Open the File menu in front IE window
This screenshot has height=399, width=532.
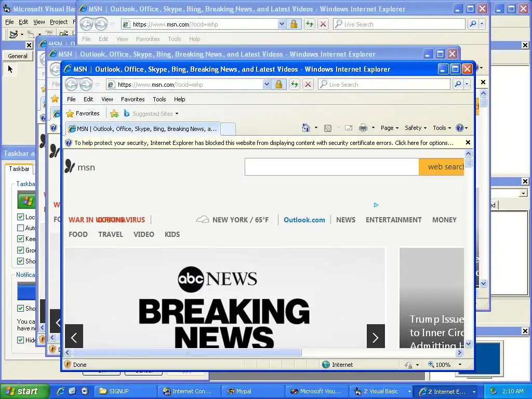click(x=71, y=99)
